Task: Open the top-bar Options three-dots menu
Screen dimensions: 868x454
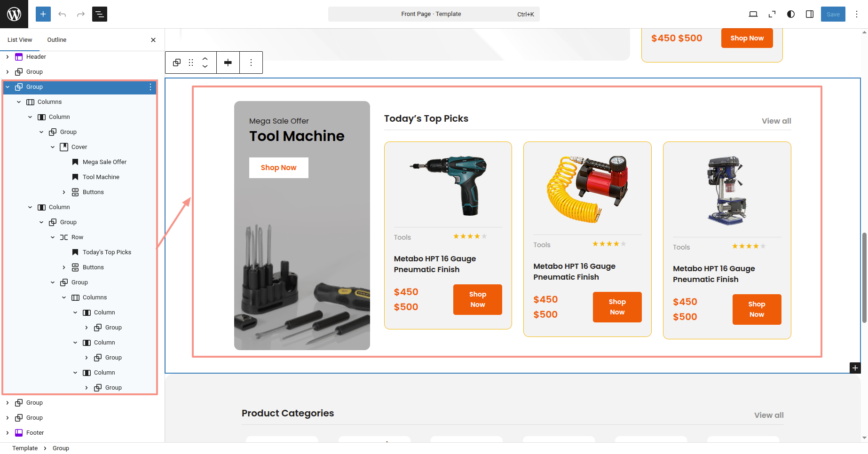Action: tap(857, 14)
